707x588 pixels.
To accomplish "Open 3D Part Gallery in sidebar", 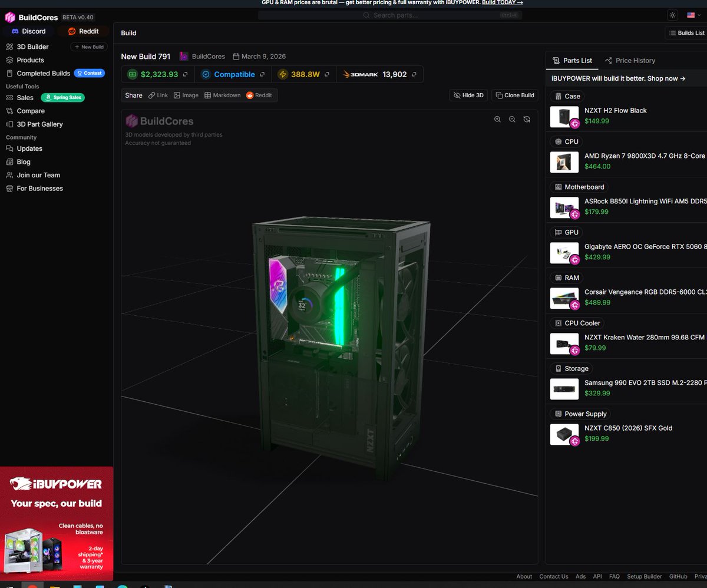I will click(34, 124).
